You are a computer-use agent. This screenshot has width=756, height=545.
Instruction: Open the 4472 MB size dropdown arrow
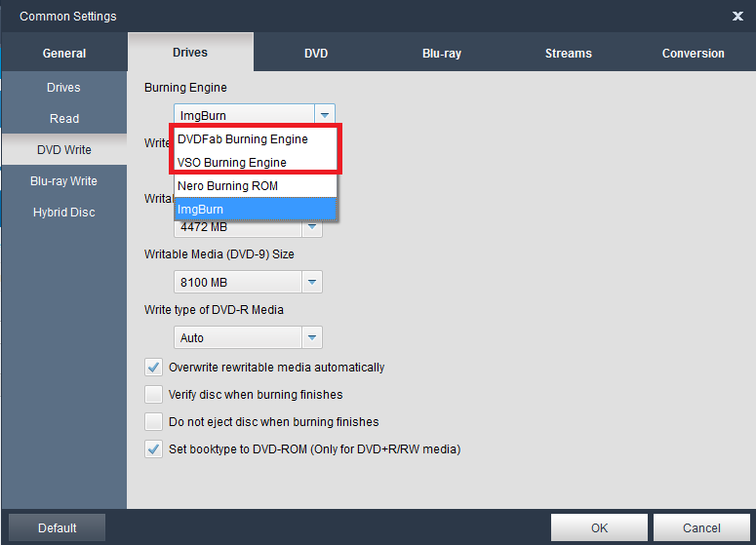tap(312, 227)
